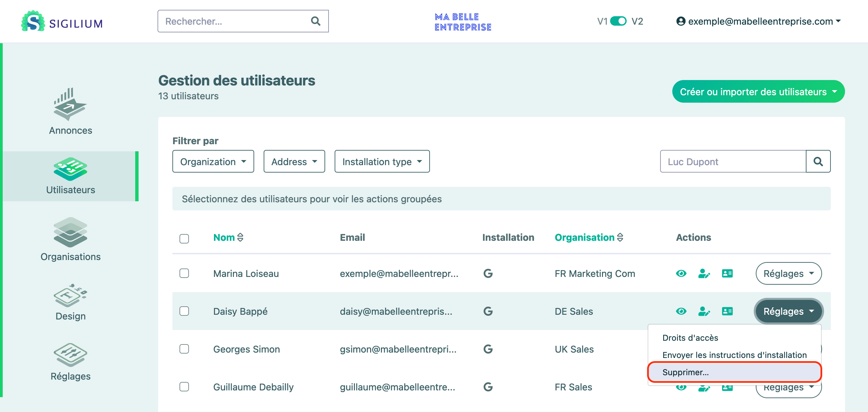Check the box next to Georges Simon
The width and height of the screenshot is (868, 412).
tap(184, 349)
